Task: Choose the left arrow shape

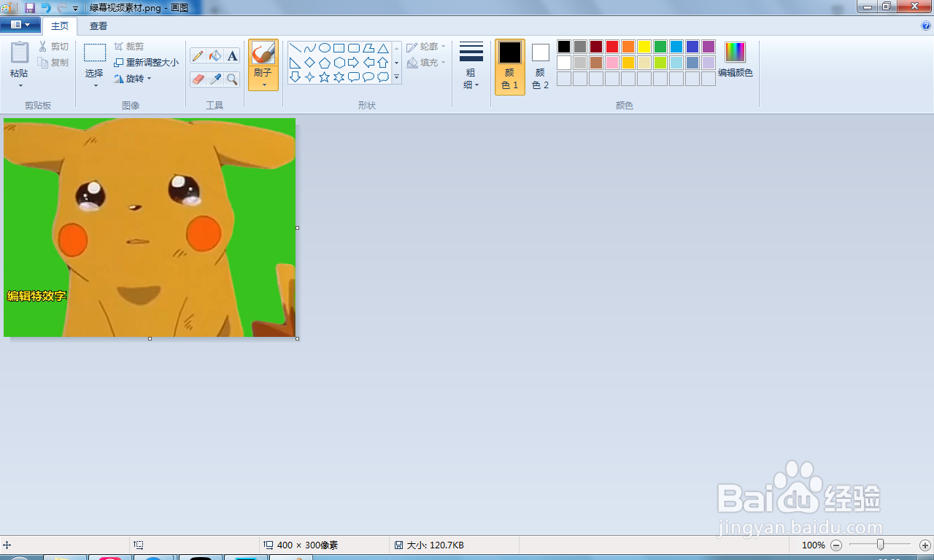Action: pos(368,63)
